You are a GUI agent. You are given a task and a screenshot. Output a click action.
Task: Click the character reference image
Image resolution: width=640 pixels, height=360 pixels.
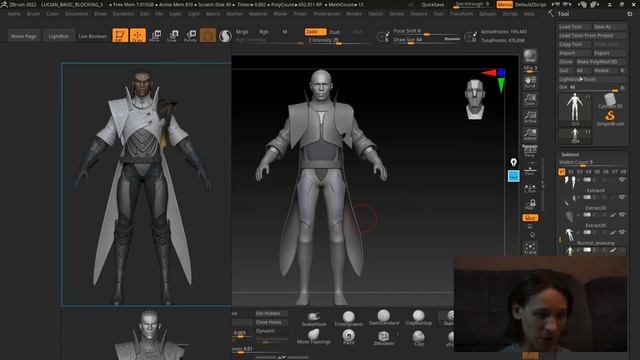coord(147,184)
